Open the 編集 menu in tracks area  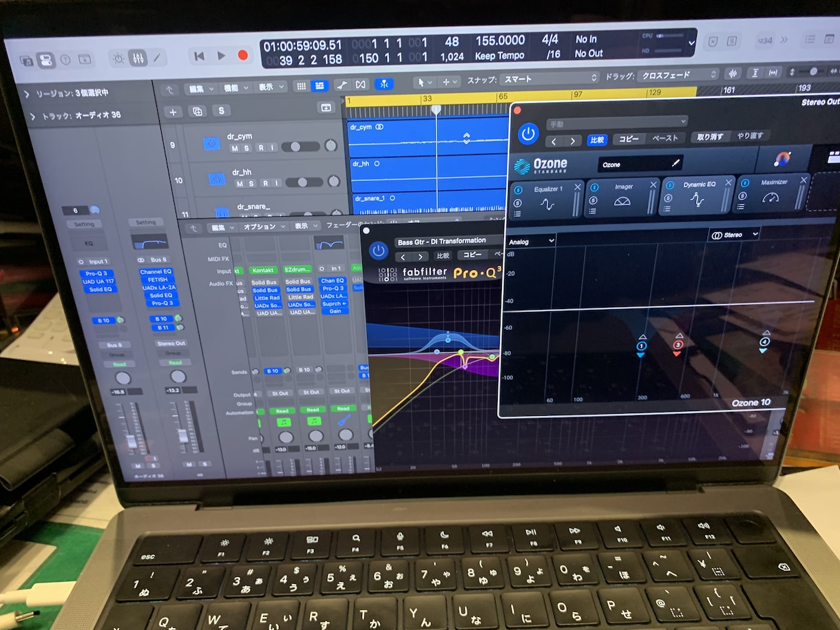click(200, 88)
